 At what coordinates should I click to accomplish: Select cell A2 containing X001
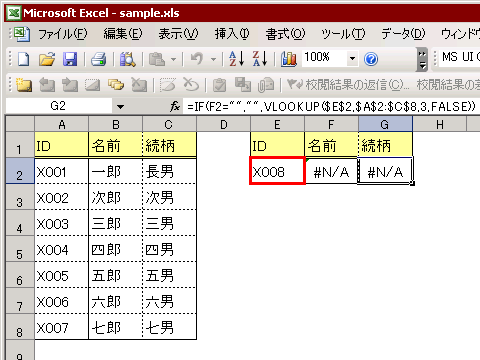(61, 171)
